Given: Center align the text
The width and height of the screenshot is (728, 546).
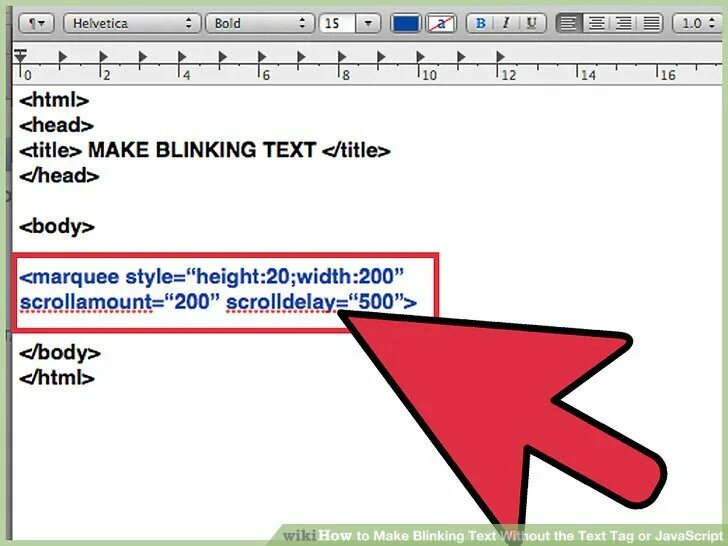Looking at the screenshot, I should tap(596, 23).
